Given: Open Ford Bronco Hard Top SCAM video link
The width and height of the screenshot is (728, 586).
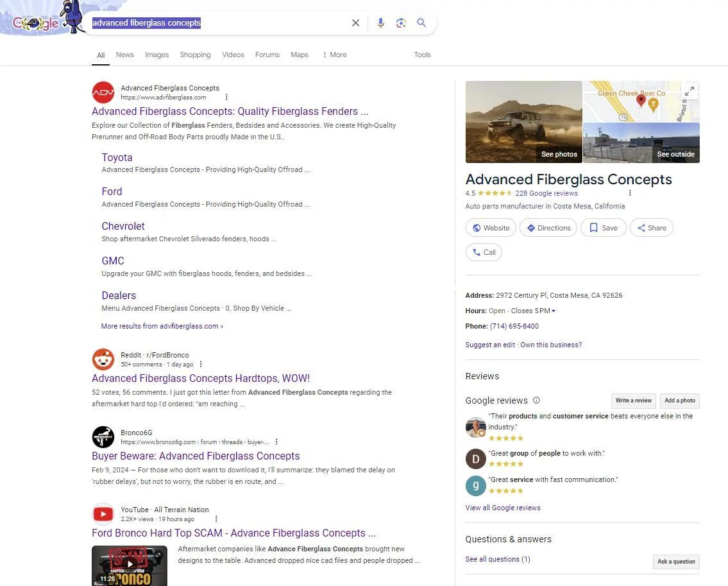Looking at the screenshot, I should (x=233, y=533).
